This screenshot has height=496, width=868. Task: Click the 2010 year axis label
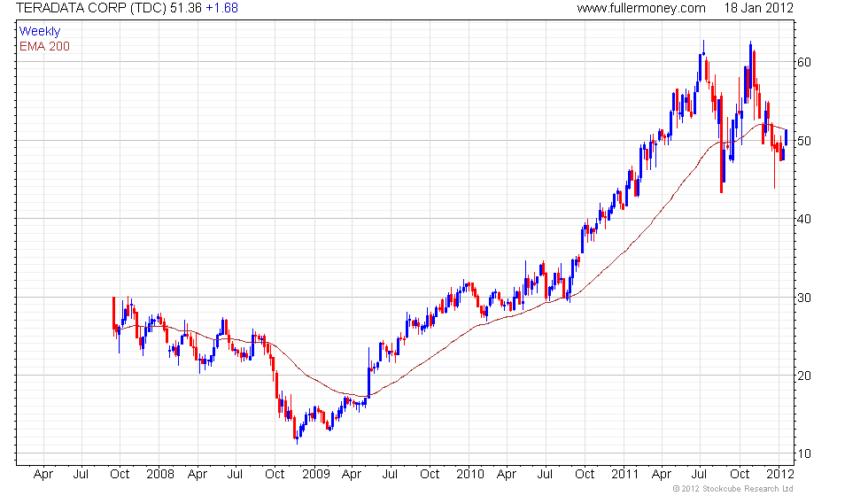[470, 474]
